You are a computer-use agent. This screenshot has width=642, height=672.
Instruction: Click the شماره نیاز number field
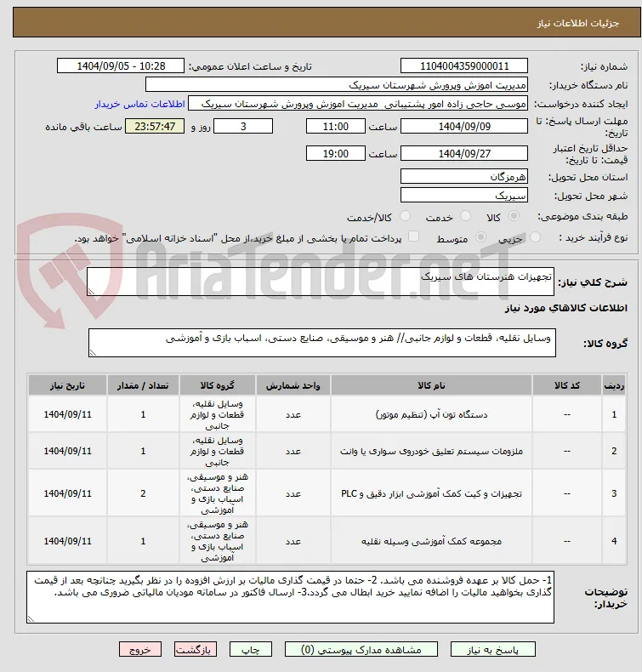(x=463, y=66)
